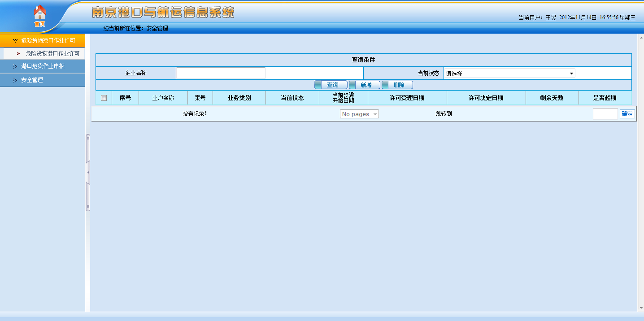Click the 删除 delete button
Screen dimensions: 644x321
coord(398,85)
